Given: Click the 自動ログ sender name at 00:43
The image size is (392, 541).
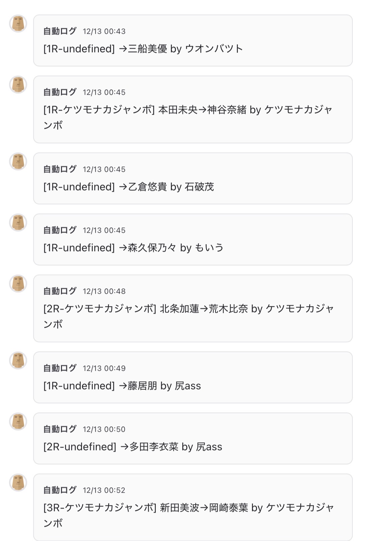Looking at the screenshot, I should 60,31.
